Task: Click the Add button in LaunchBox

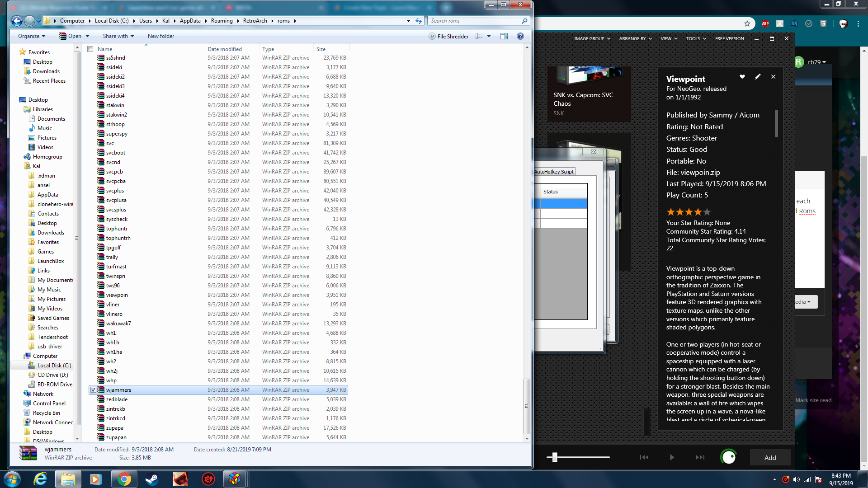Action: (x=770, y=457)
